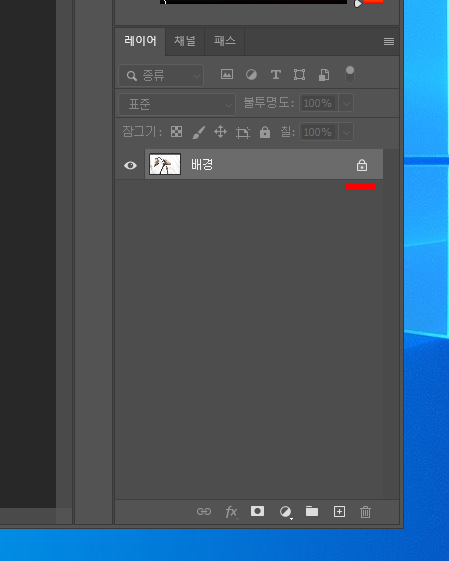
Task: Switch to the 레이어 tab
Action: 140,41
